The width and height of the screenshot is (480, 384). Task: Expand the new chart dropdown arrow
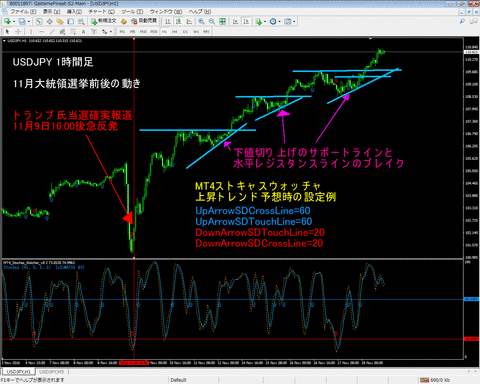click(14, 22)
